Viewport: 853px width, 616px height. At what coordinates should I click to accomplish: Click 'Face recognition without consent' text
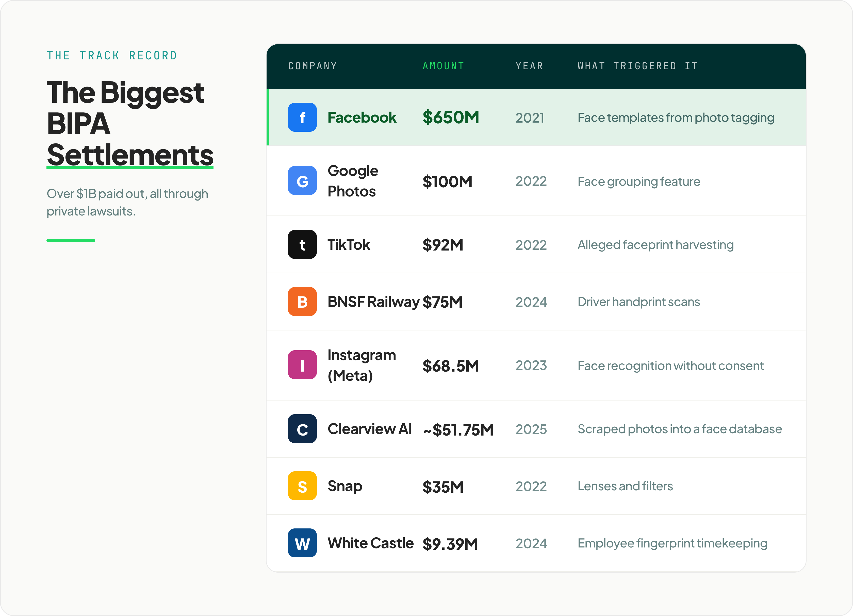[x=670, y=366]
